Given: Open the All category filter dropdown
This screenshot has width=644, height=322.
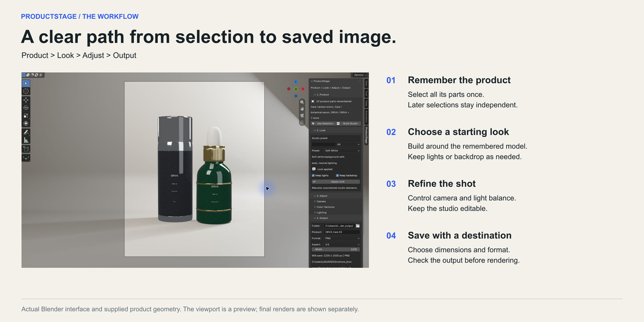Looking at the screenshot, I should coord(348,144).
